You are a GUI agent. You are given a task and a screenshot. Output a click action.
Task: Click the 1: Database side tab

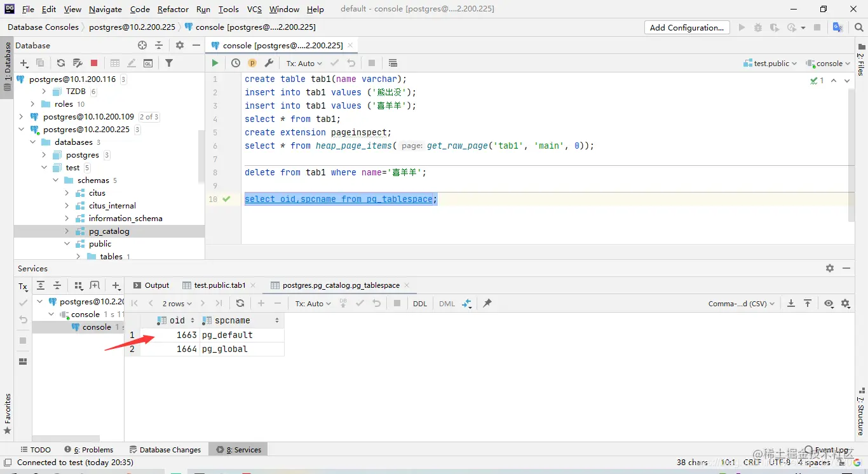click(7, 67)
